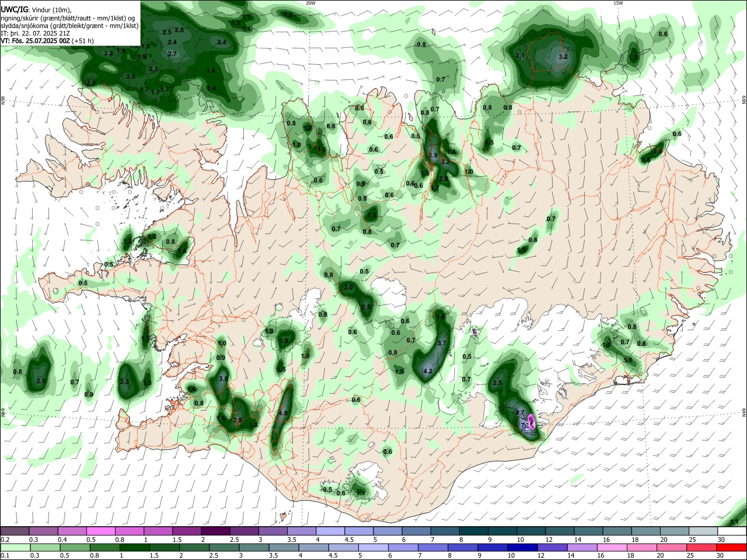Click the '0.1' label in the legend

coord(4,556)
